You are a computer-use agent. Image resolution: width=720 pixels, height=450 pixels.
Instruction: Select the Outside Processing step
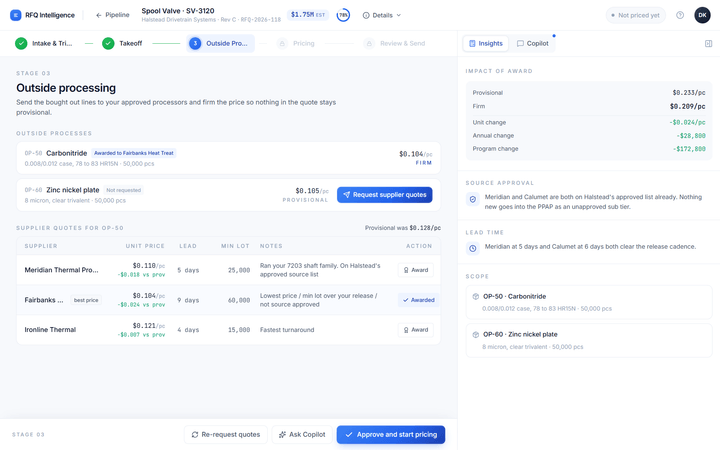(220, 43)
